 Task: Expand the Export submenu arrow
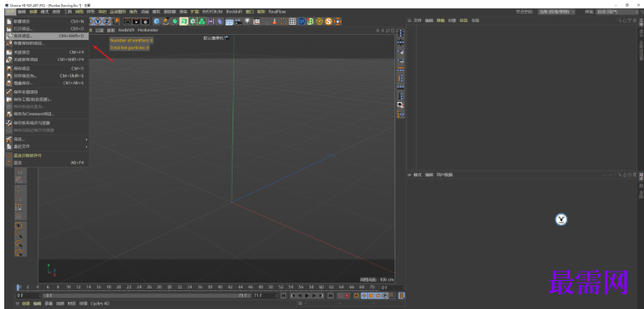click(86, 139)
